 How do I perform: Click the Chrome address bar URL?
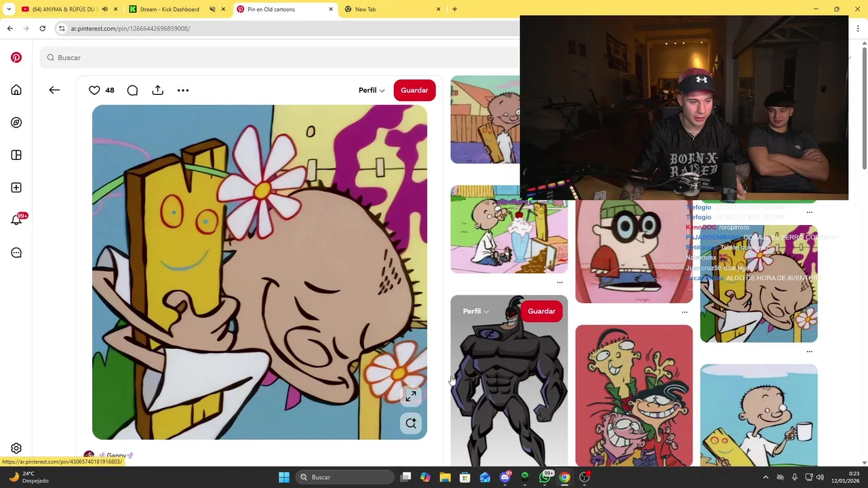tap(130, 28)
